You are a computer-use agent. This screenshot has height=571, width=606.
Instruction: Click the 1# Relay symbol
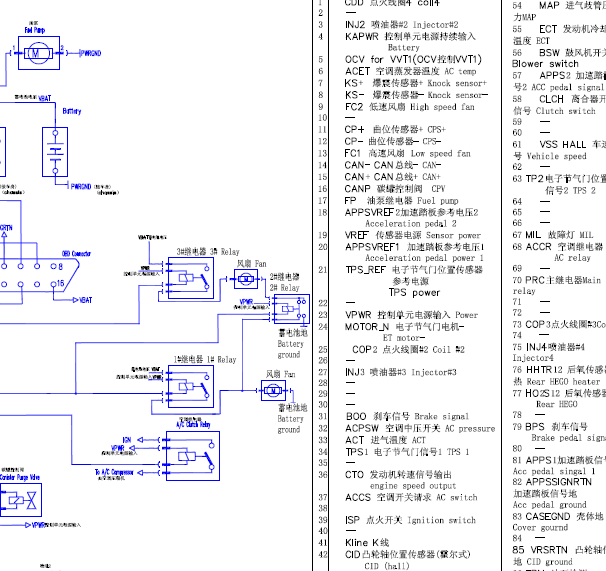coord(191,386)
